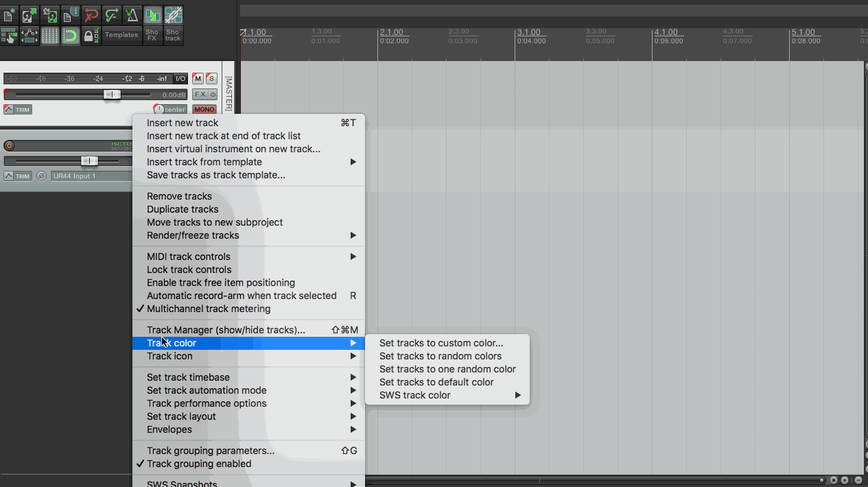Click the master track volume fader
Image resolution: width=868 pixels, height=487 pixels.
112,95
